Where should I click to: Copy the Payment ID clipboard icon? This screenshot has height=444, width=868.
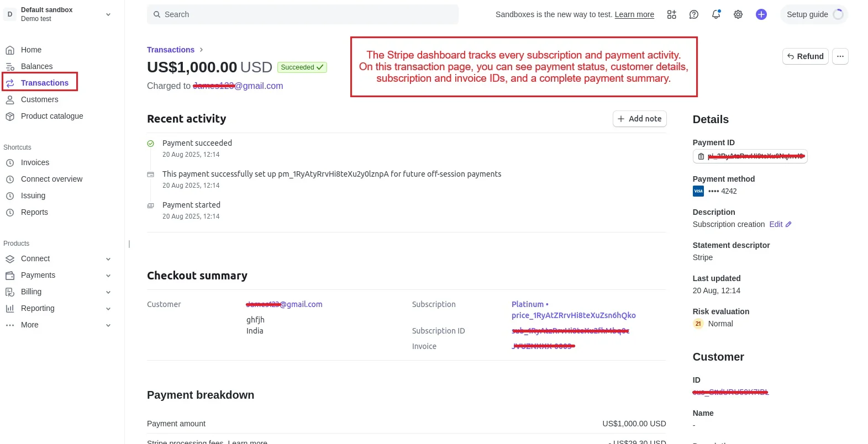click(701, 156)
